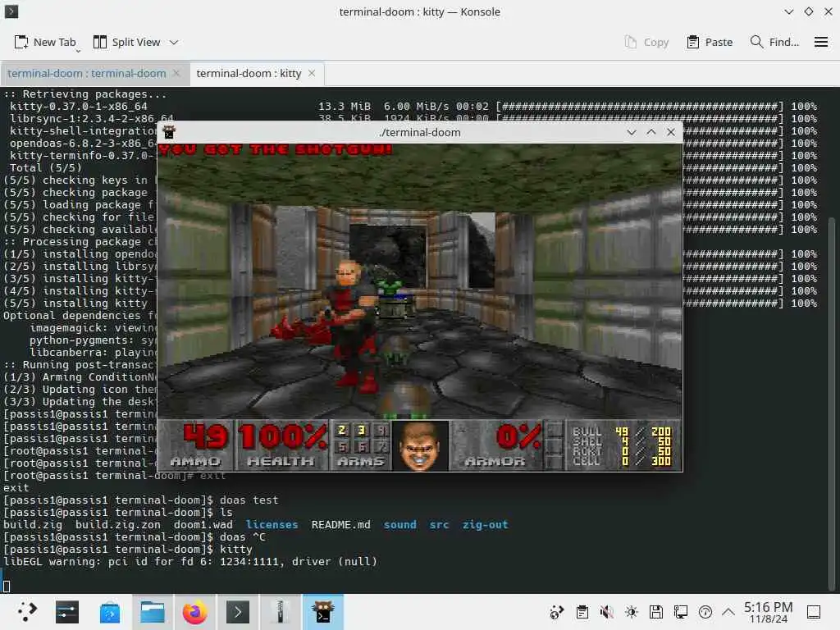Click the 'zig-out' directory name
Viewport: 840px width, 630px height.
(485, 524)
